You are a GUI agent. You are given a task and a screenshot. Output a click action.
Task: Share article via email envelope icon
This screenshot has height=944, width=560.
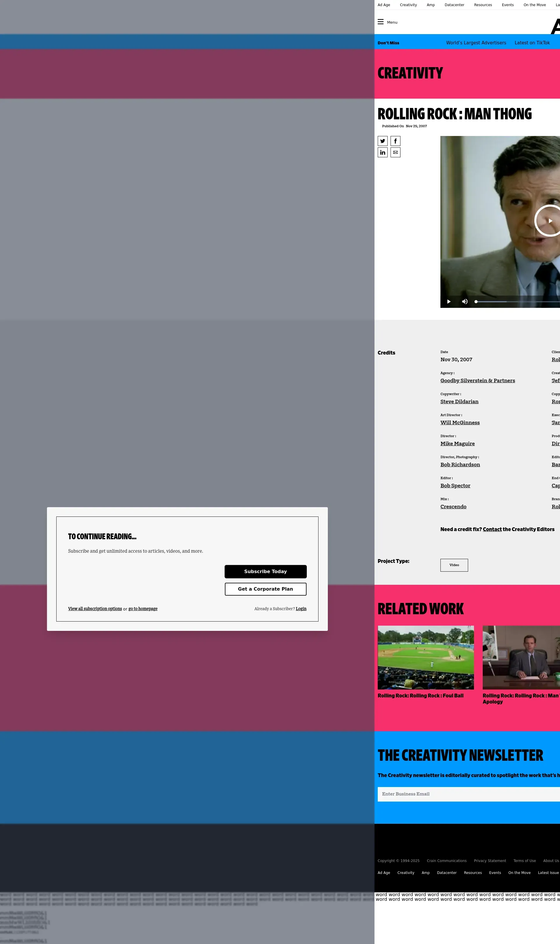(x=395, y=153)
